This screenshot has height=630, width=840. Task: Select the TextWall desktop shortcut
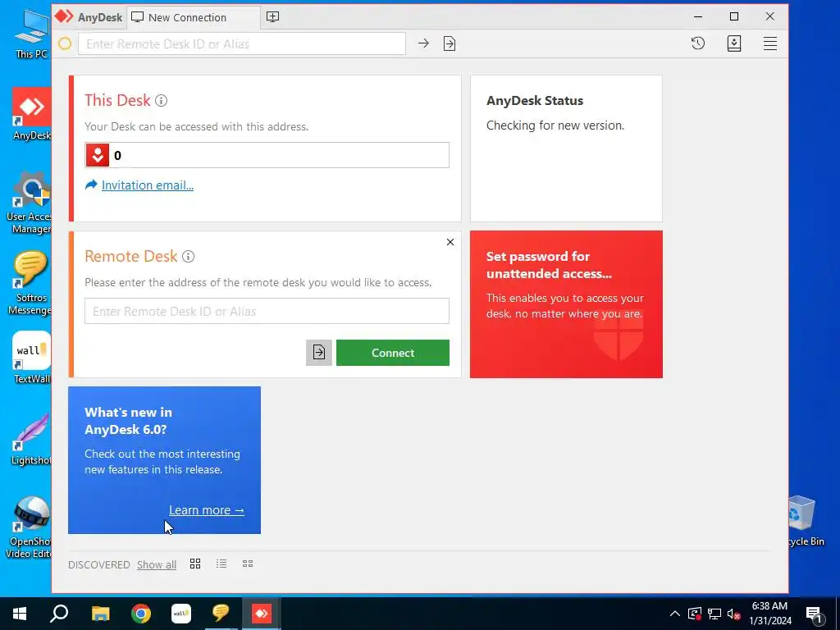coord(32,358)
